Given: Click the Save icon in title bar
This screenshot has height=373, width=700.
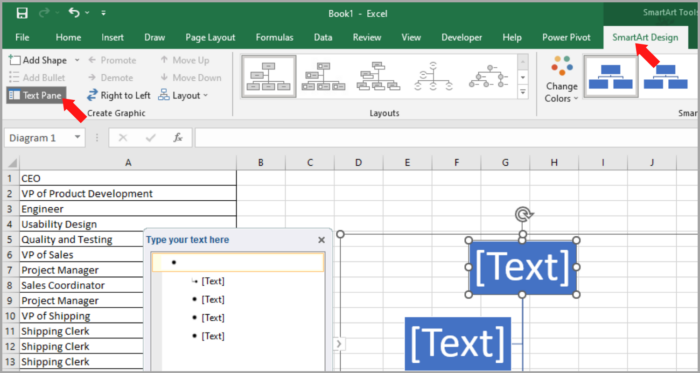Looking at the screenshot, I should 22,13.
